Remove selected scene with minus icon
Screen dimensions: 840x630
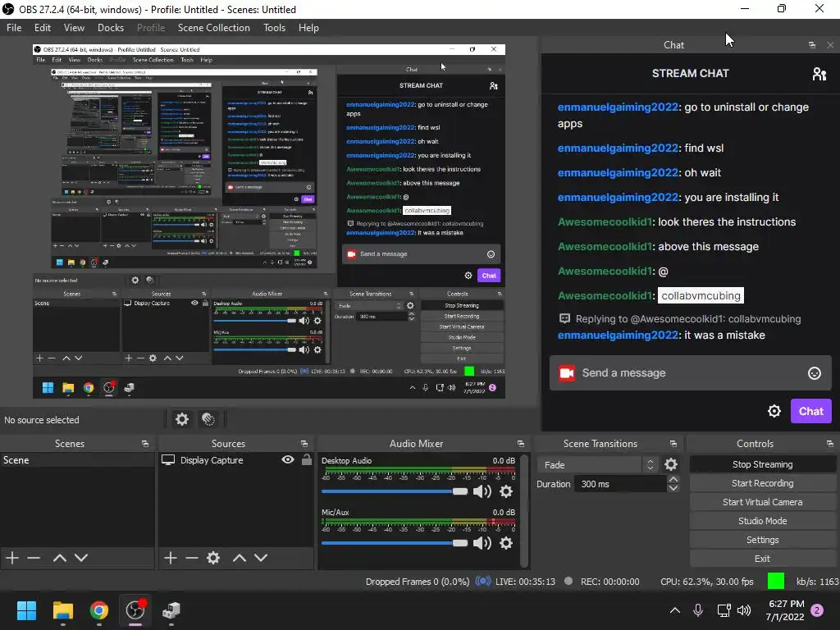coord(34,558)
